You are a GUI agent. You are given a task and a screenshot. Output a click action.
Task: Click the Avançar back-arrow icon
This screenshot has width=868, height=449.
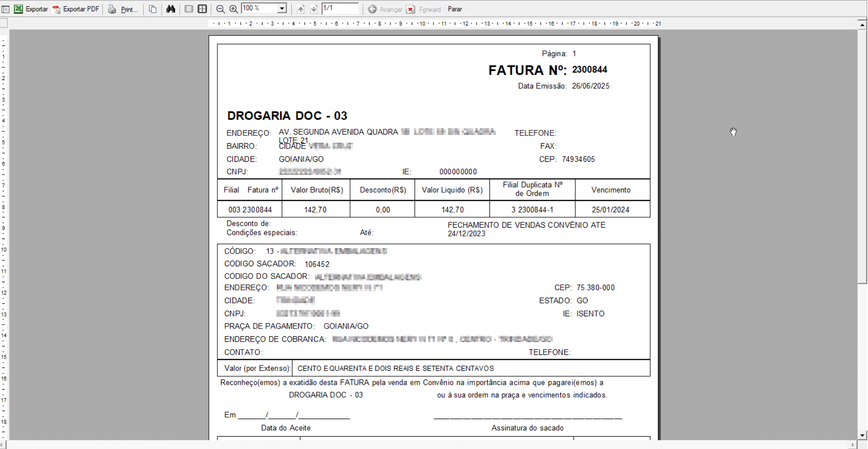tap(372, 9)
